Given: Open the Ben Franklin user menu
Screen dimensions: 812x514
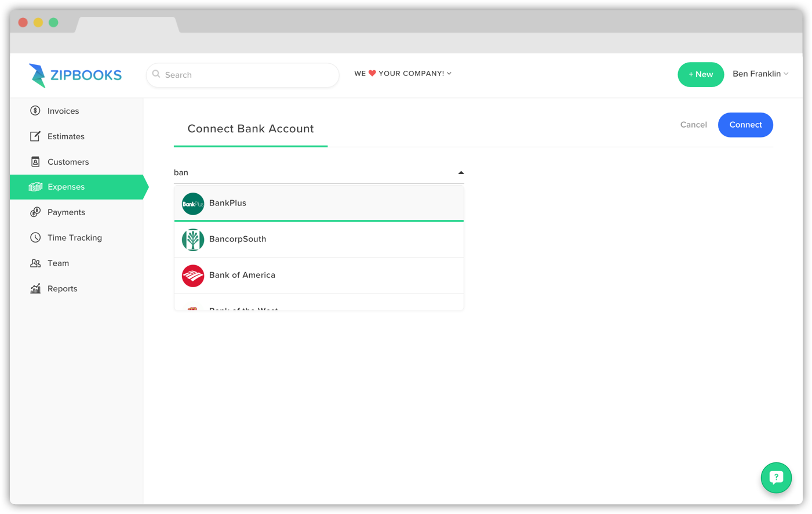Looking at the screenshot, I should point(760,74).
